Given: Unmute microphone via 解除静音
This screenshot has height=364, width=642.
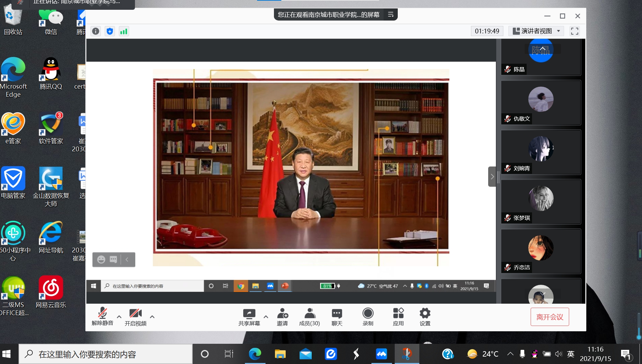Looking at the screenshot, I should pos(103,317).
